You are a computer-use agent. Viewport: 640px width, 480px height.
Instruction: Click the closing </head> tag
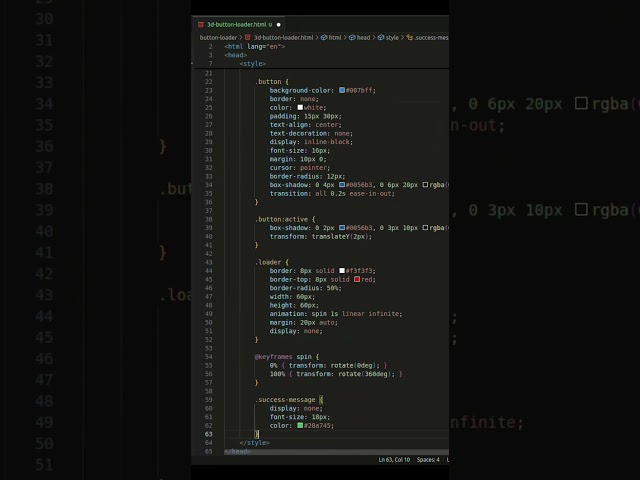[238, 451]
